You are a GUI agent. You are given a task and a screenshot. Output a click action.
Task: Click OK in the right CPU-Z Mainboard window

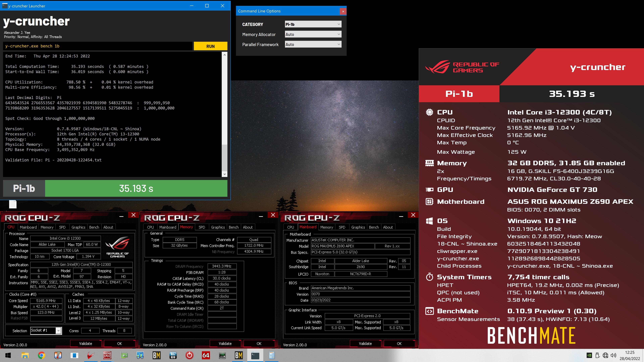click(x=399, y=344)
